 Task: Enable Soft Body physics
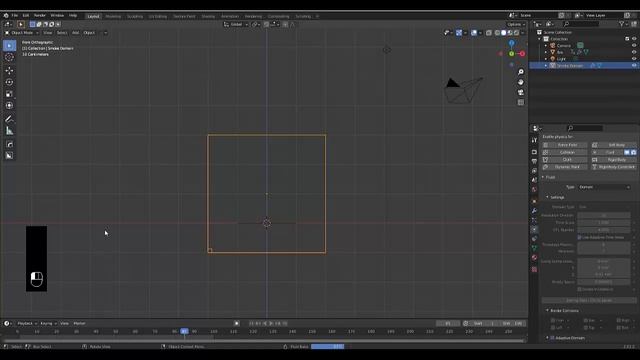[613, 145]
